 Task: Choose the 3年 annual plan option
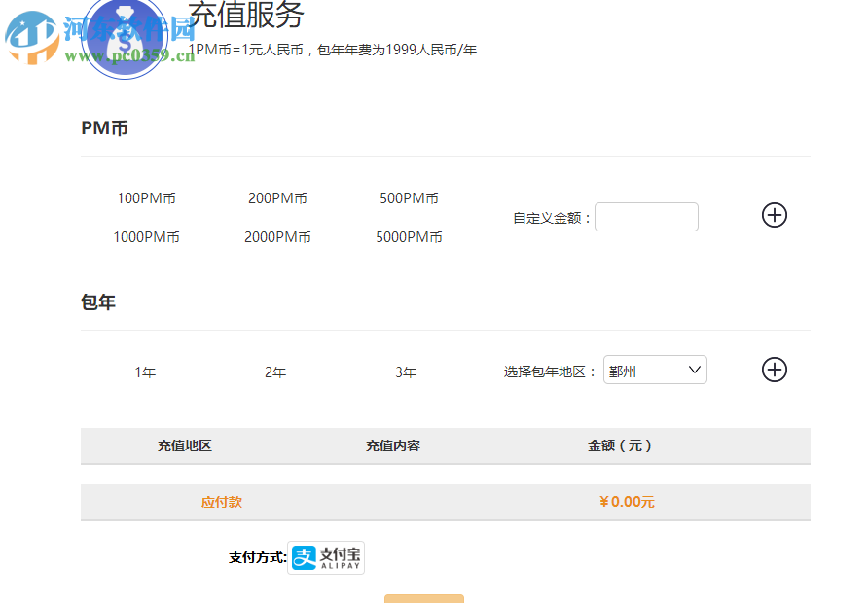click(x=406, y=372)
